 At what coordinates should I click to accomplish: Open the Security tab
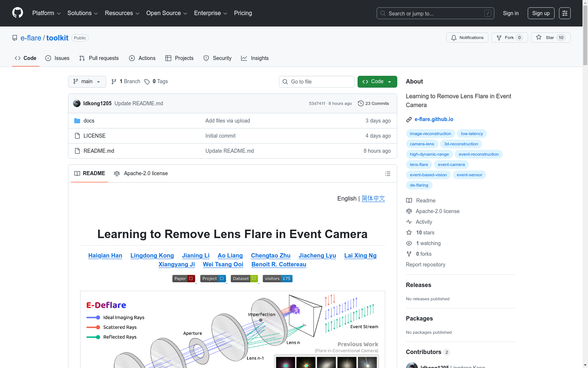point(218,58)
